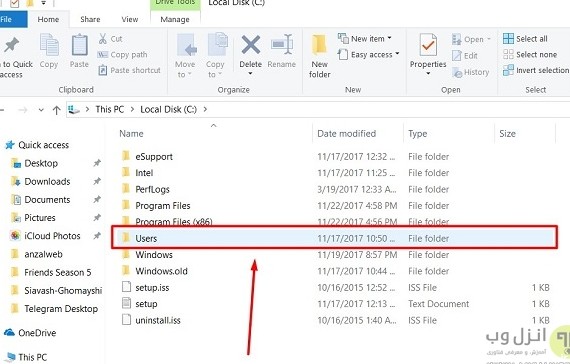The image size is (570, 364).
Task: Click Invert selection
Action: pyautogui.click(x=536, y=70)
